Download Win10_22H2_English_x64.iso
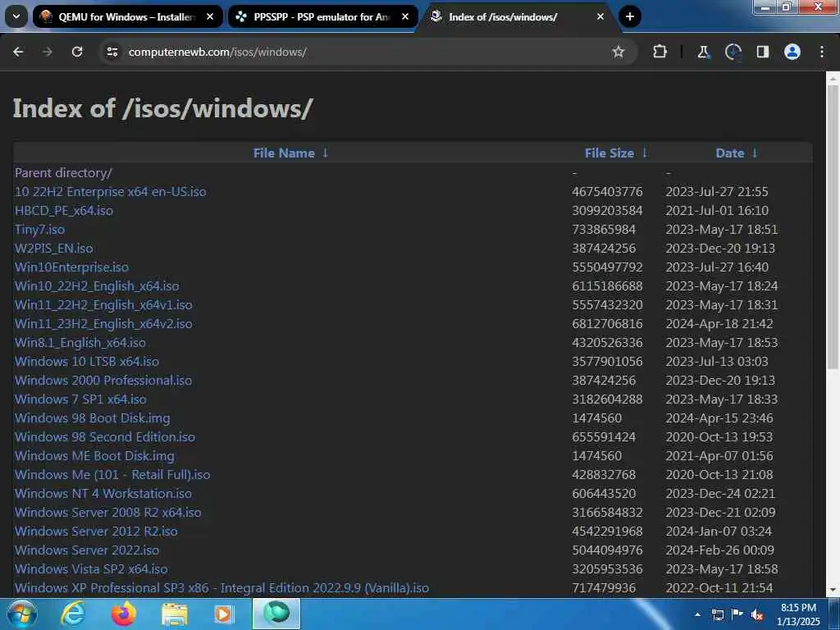This screenshot has width=840, height=630. tap(97, 286)
